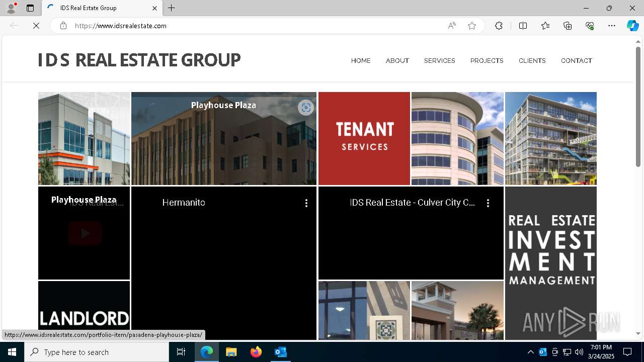Open the Windows Start menu
This screenshot has height=362, width=644.
click(x=12, y=352)
